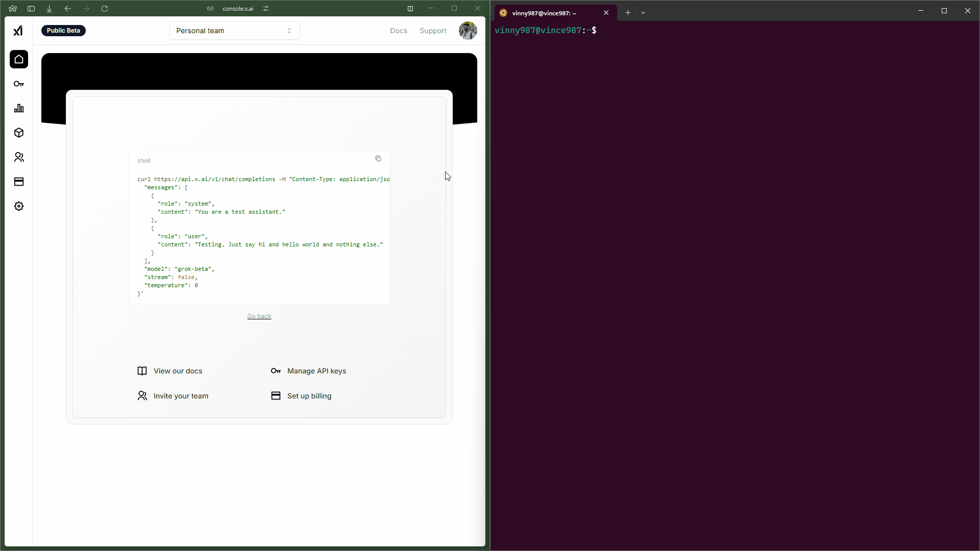The height and width of the screenshot is (551, 980).
Task: Open settings gear icon in sidebar
Action: click(19, 206)
